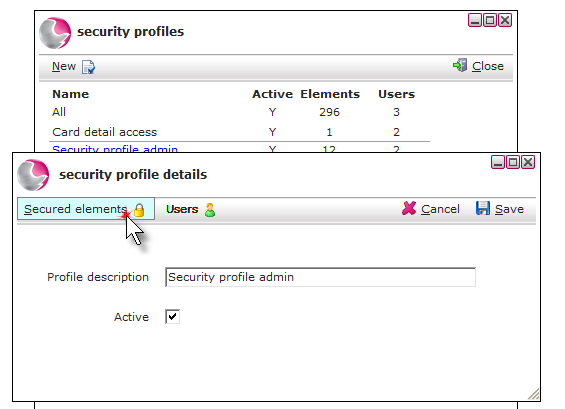Click the New document icon in security profiles
This screenshot has height=409, width=565.
click(88, 67)
